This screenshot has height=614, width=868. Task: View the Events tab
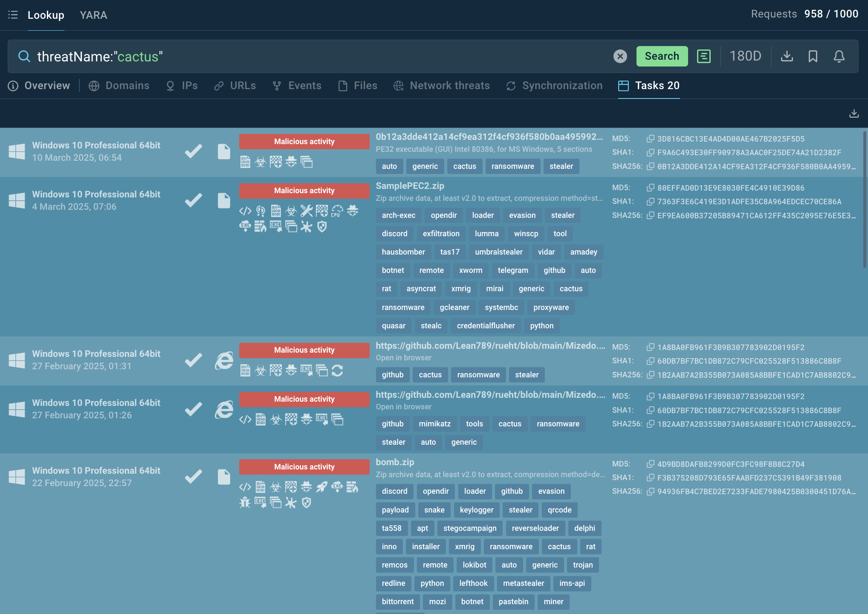[297, 86]
